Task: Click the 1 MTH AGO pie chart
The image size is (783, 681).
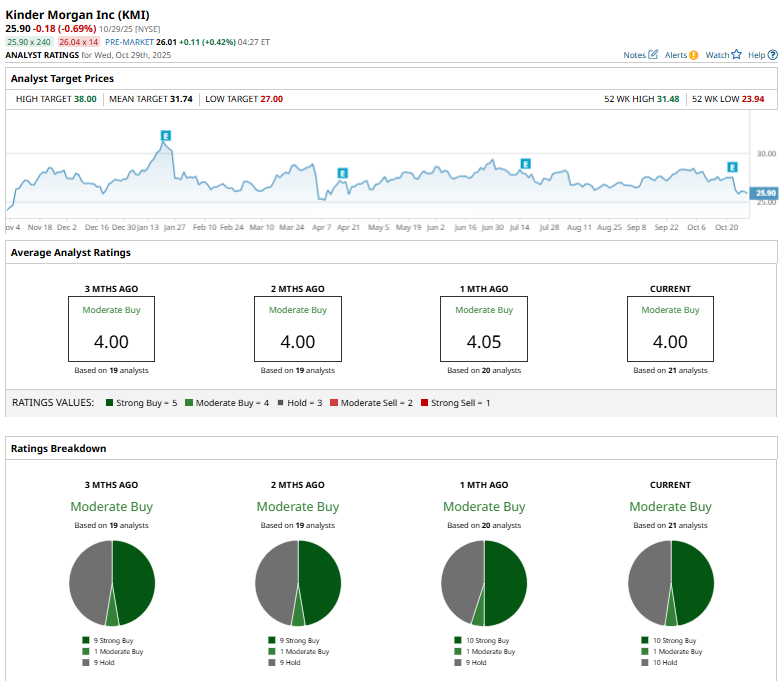Action: 484,583
